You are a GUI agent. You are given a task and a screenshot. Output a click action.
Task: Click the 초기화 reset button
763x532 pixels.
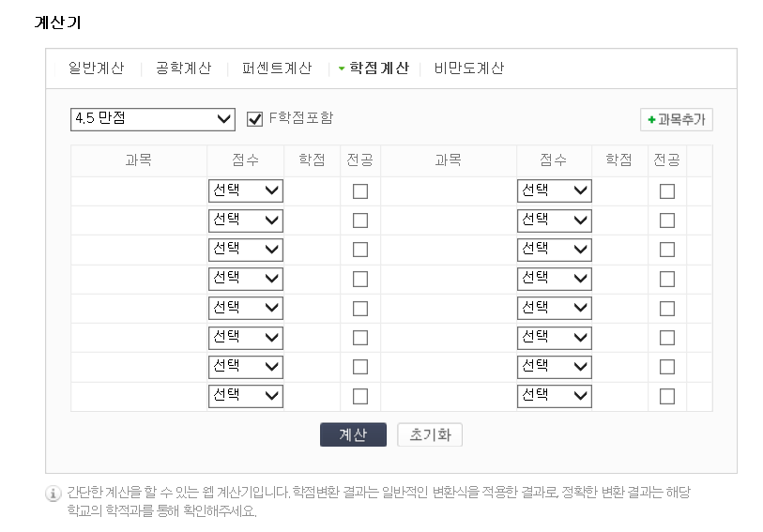[x=430, y=434]
